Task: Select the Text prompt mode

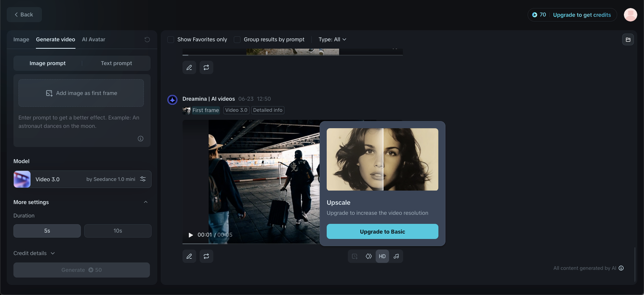Action: (116, 63)
